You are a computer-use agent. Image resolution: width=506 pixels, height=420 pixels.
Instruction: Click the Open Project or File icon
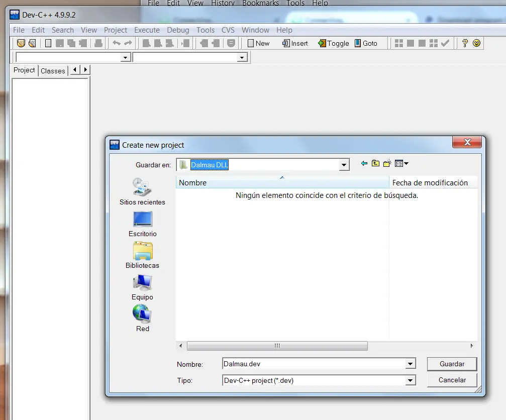coord(32,43)
